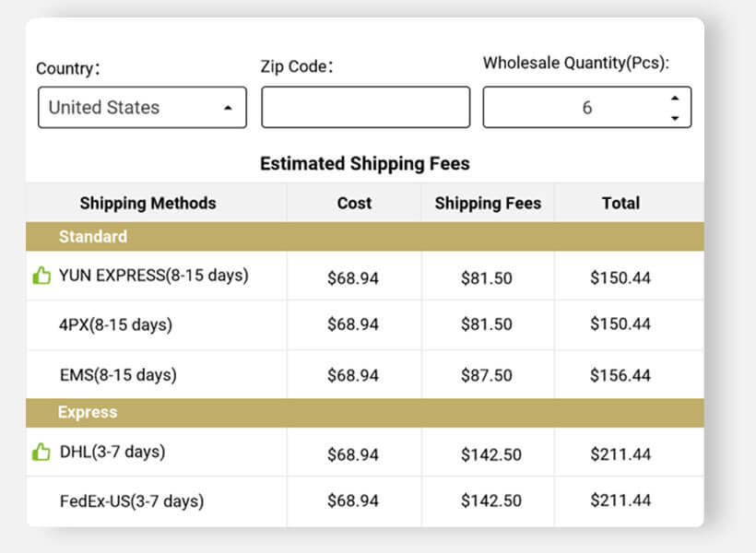Click the quantity increment arrow
The image size is (756, 553).
tap(677, 99)
